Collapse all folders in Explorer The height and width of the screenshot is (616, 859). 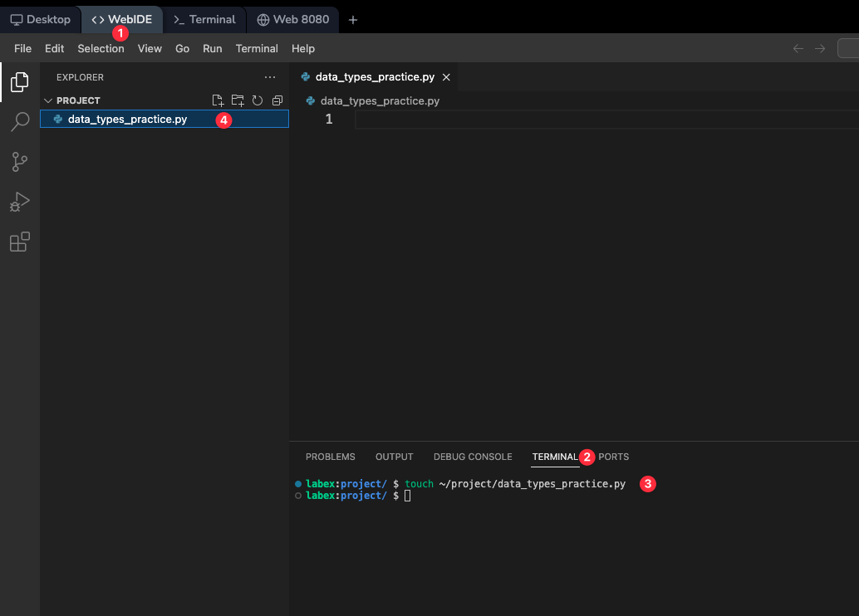tap(277, 100)
